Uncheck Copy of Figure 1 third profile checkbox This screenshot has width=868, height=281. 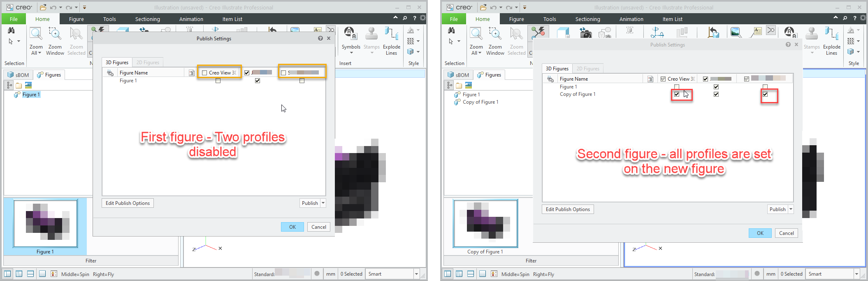(765, 94)
